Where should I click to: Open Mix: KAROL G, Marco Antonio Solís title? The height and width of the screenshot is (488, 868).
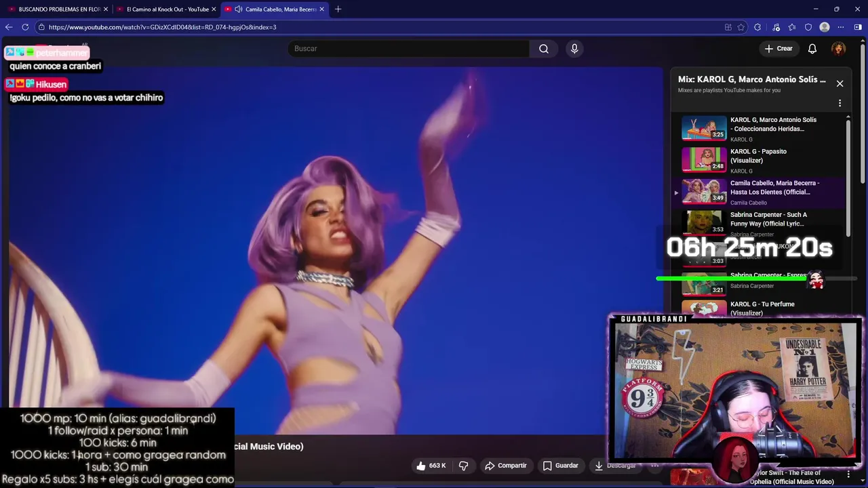pyautogui.click(x=752, y=79)
